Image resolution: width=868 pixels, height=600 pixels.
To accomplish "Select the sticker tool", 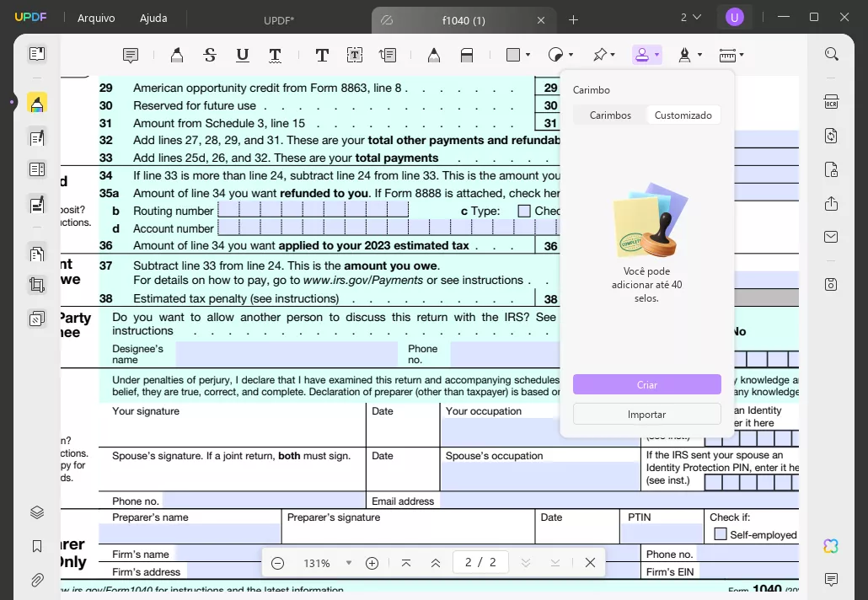I will pyautogui.click(x=555, y=55).
